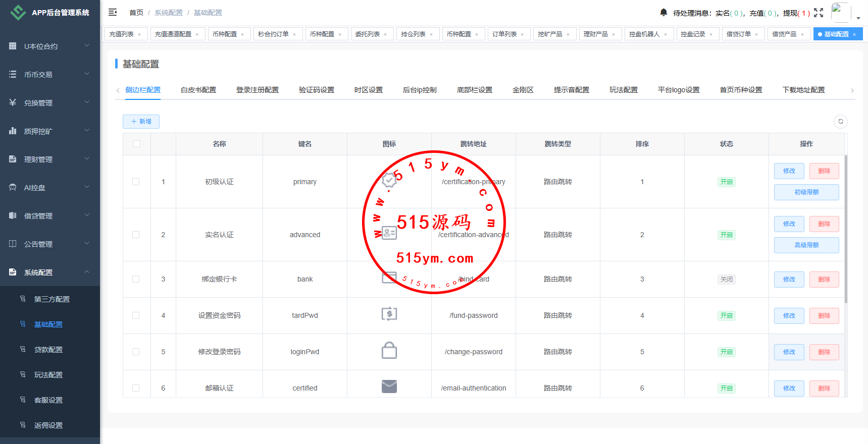The height and width of the screenshot is (444, 868).
Task: Delete the 绑定银行卡 row
Action: [x=824, y=279]
